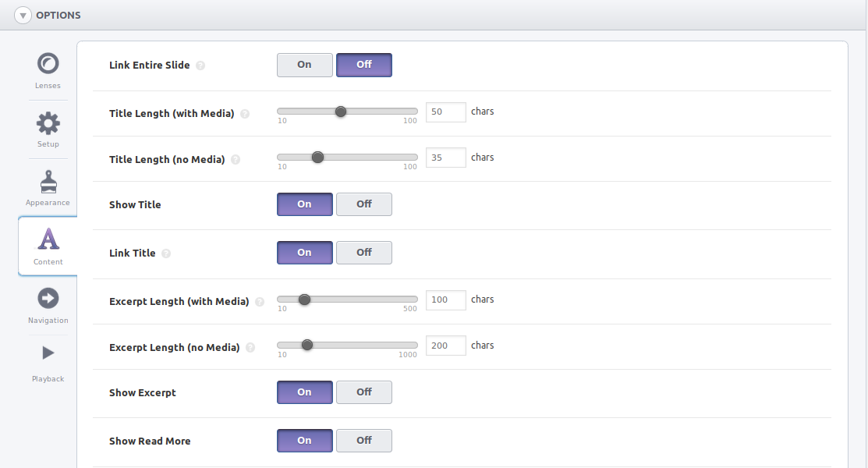Click help icon beside Link Entire Slide
The height and width of the screenshot is (468, 868).
[x=200, y=66]
